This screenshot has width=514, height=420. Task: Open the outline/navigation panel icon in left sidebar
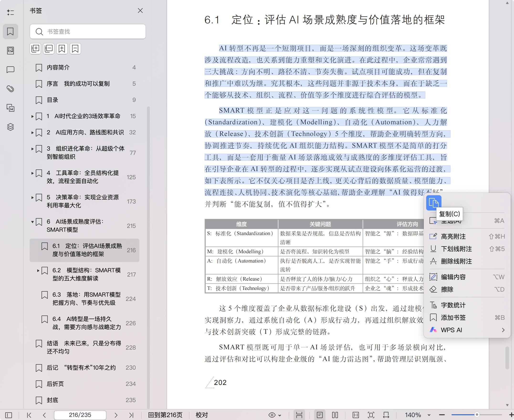coord(10,12)
